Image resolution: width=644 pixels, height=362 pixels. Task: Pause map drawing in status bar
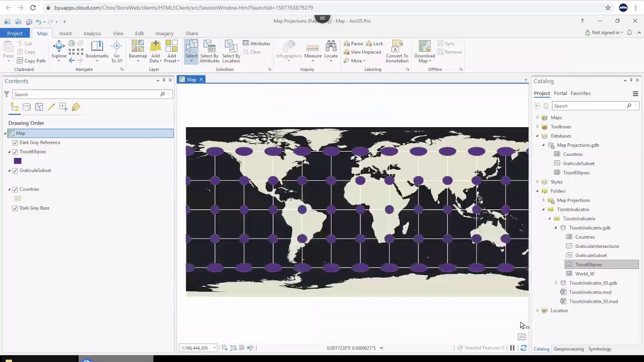click(512, 348)
